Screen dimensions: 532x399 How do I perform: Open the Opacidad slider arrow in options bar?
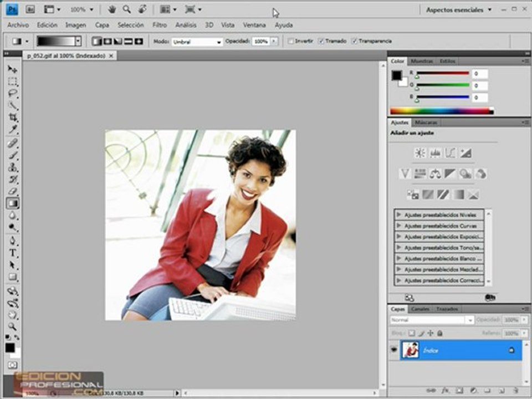click(274, 42)
